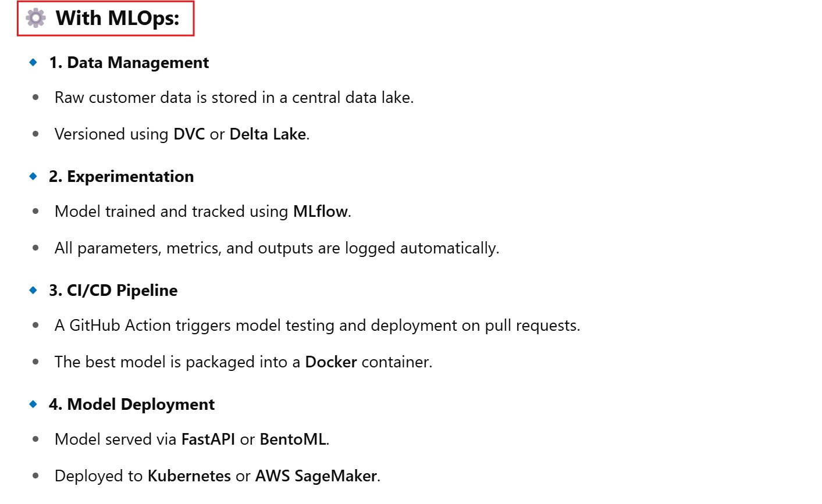Click the bold word DVC
The width and height of the screenshot is (822, 504).
189,134
